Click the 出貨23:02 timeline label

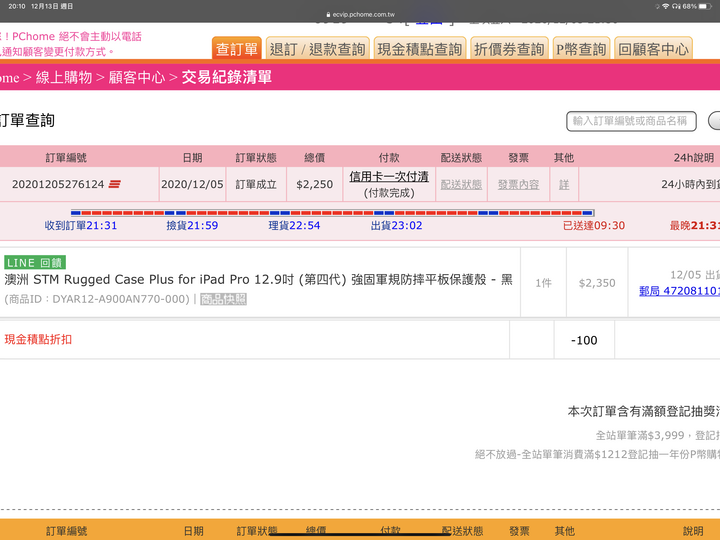[396, 225]
